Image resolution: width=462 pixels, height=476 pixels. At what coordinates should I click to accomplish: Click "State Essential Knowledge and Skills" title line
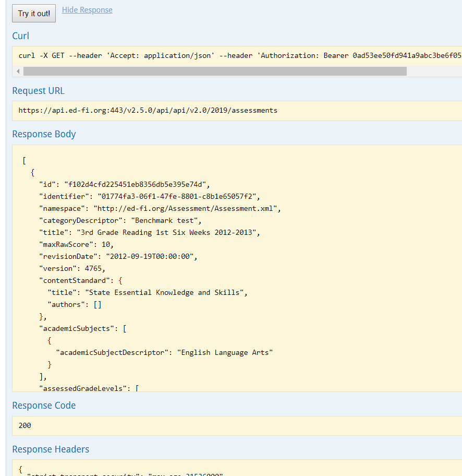[x=148, y=293]
